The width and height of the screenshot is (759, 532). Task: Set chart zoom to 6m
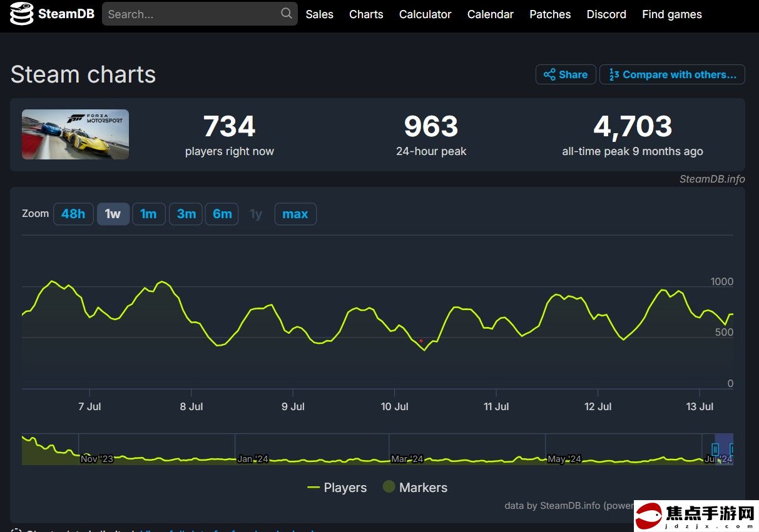(222, 214)
